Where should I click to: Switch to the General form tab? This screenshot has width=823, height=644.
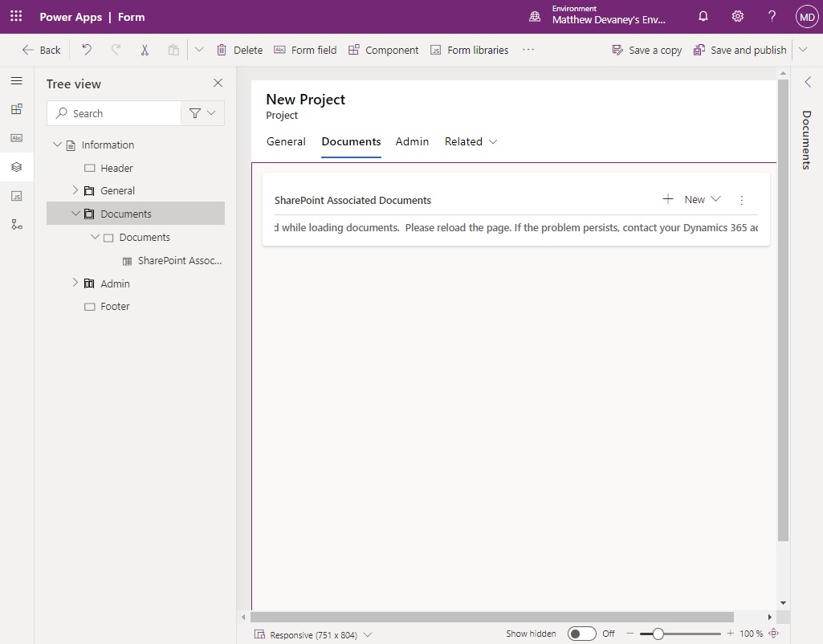(286, 141)
